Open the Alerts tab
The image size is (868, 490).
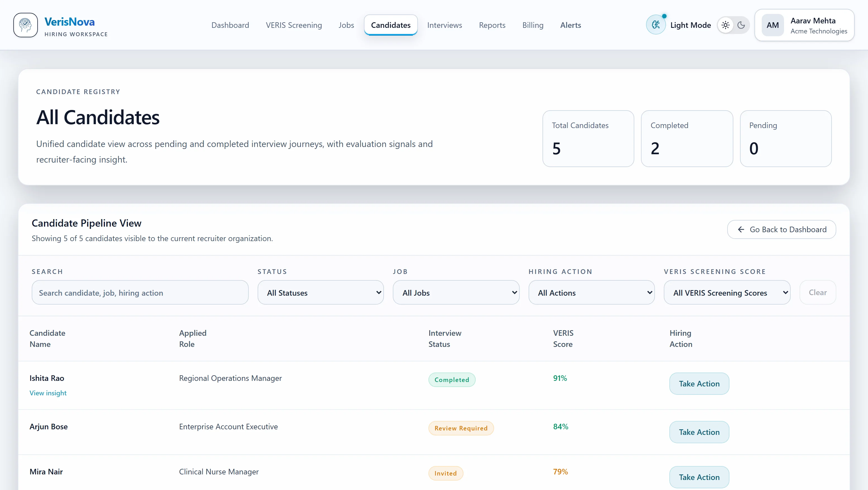(571, 25)
